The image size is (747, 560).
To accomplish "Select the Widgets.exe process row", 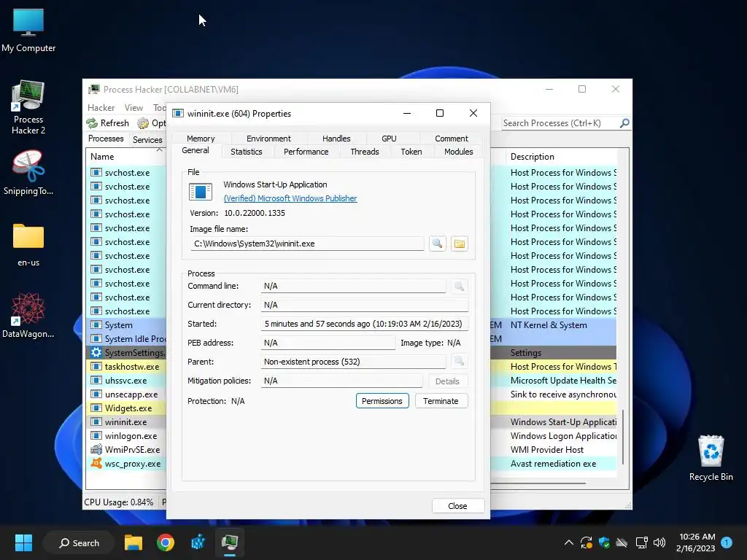I will pyautogui.click(x=127, y=408).
